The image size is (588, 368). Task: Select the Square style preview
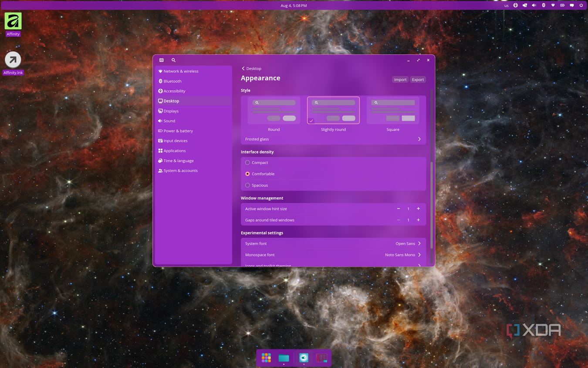(393, 110)
